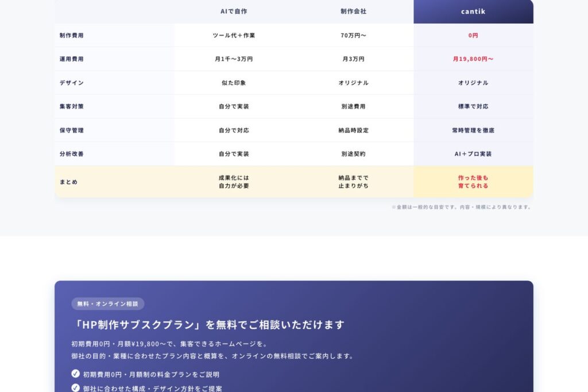
Task: Select the 分析改善 row label
Action: pyautogui.click(x=72, y=154)
